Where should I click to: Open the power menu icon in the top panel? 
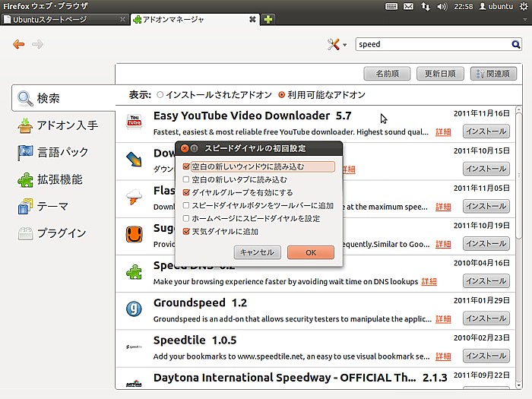point(524,6)
